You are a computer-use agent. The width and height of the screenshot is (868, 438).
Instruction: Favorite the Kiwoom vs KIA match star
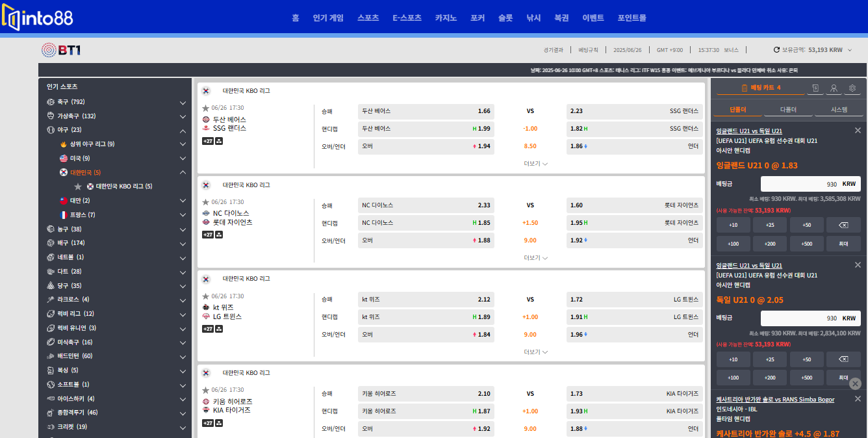point(206,390)
